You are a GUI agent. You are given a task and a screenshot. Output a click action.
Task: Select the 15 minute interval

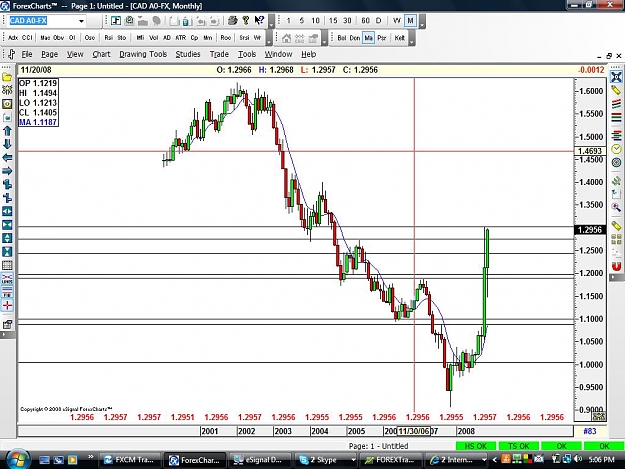[x=333, y=20]
